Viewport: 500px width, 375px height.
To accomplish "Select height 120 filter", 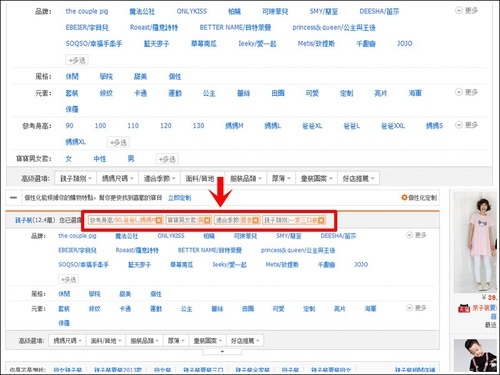I will tap(166, 126).
